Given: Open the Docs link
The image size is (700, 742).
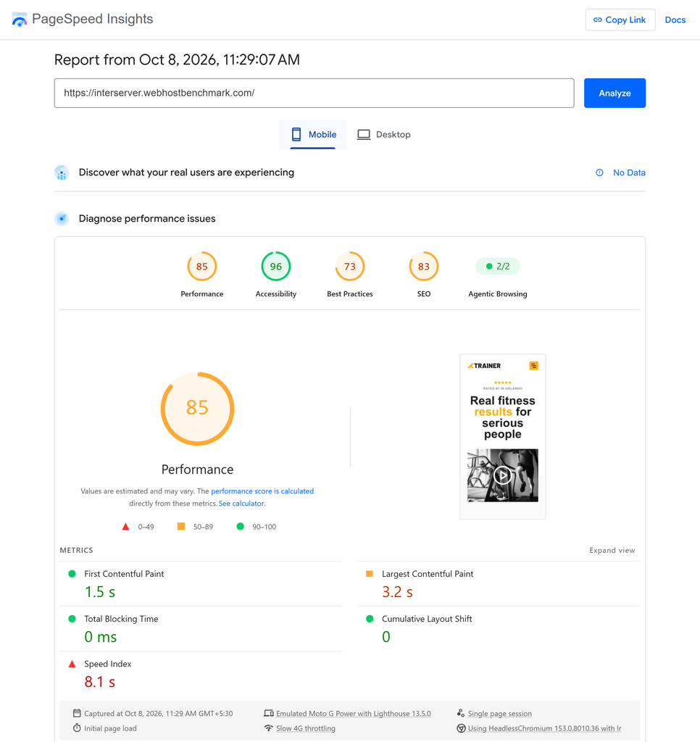Looking at the screenshot, I should (675, 20).
